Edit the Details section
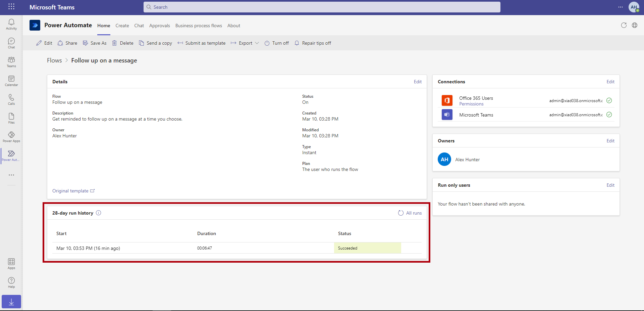644x311 pixels. [x=418, y=82]
